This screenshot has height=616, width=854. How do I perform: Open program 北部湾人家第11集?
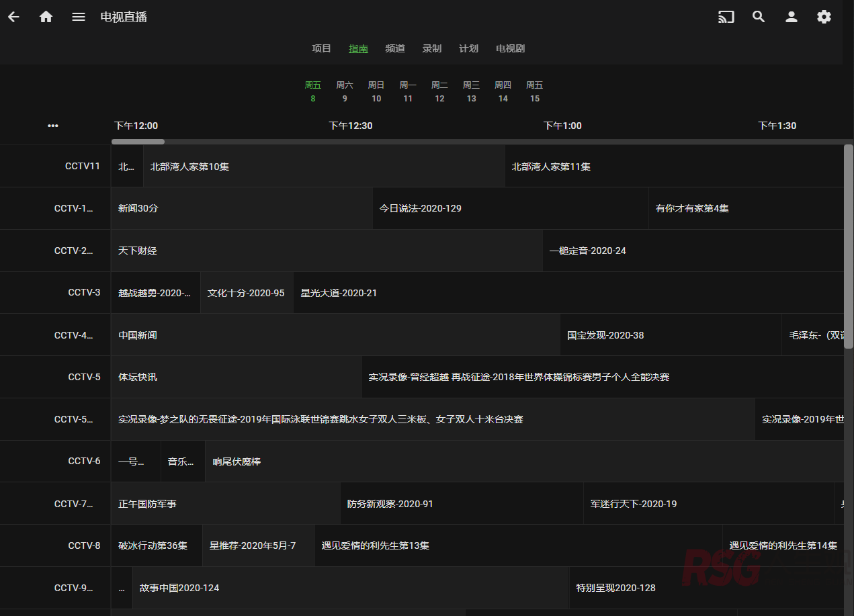coord(674,166)
